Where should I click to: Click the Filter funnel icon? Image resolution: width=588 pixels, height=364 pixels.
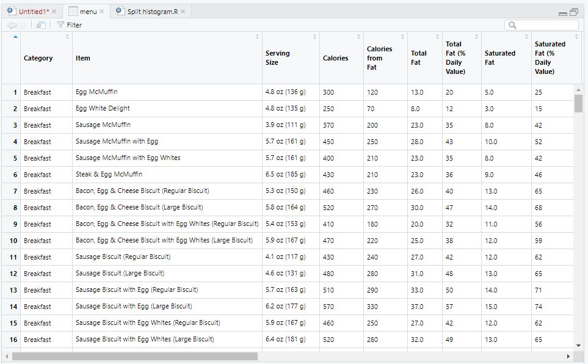click(x=60, y=25)
